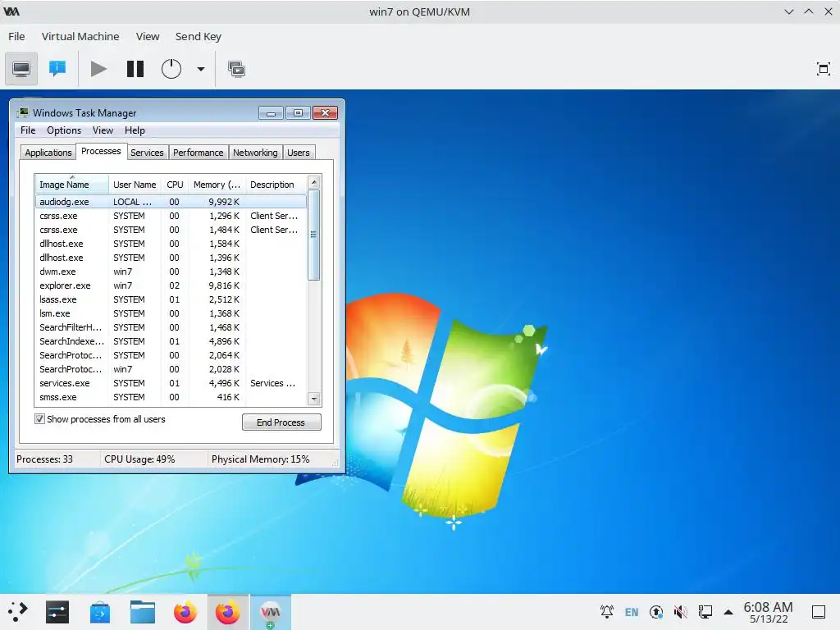
Task: Switch to the Networking tab
Action: 255,153
